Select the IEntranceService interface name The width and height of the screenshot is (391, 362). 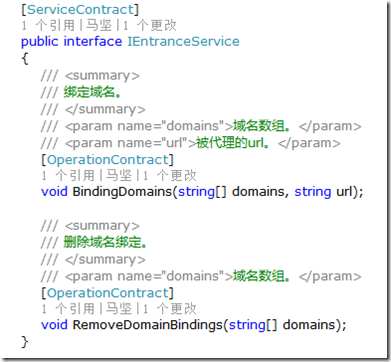click(x=184, y=42)
